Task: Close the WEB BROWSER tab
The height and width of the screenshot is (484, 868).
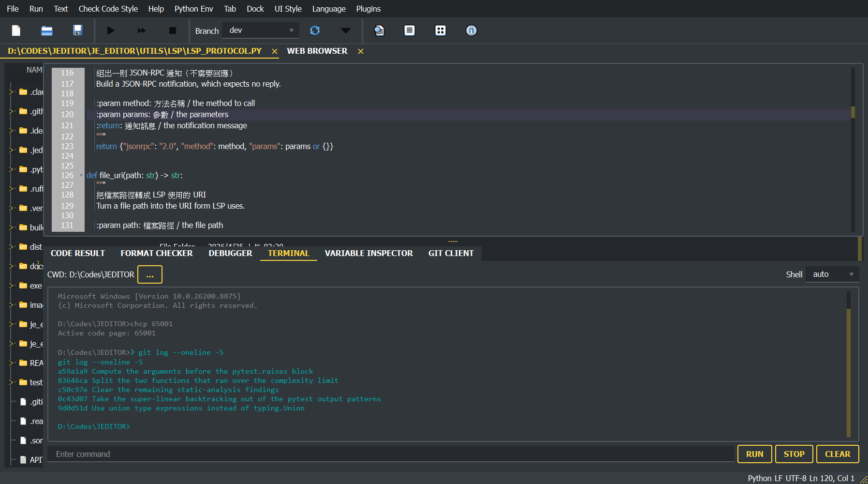Action: 361,51
